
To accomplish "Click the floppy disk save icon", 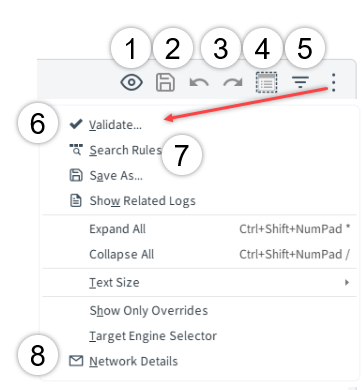I will pos(165,82).
